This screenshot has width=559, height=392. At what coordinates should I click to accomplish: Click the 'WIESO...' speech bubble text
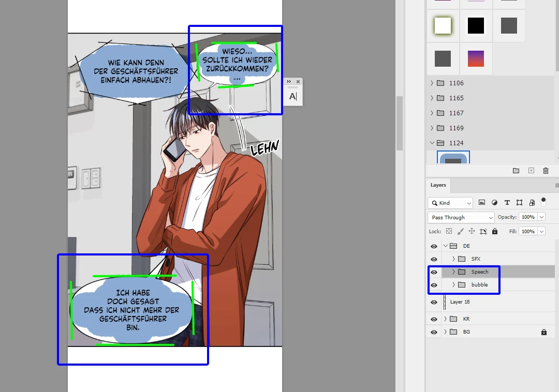[237, 65]
